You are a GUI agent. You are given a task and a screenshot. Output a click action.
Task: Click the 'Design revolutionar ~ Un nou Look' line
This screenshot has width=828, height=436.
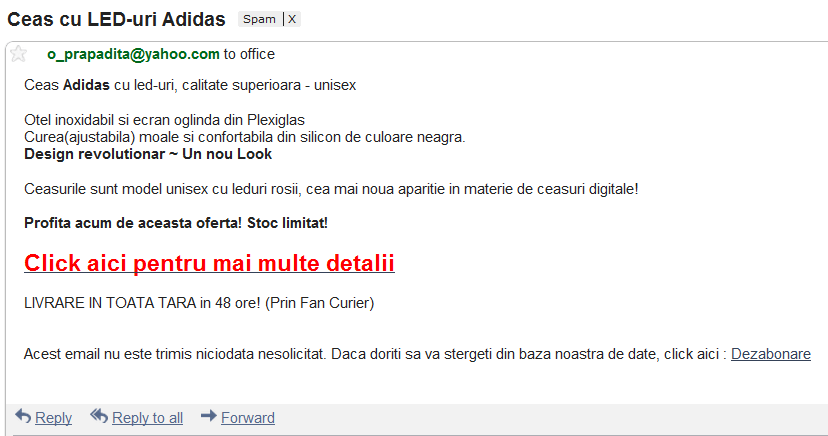pos(148,154)
